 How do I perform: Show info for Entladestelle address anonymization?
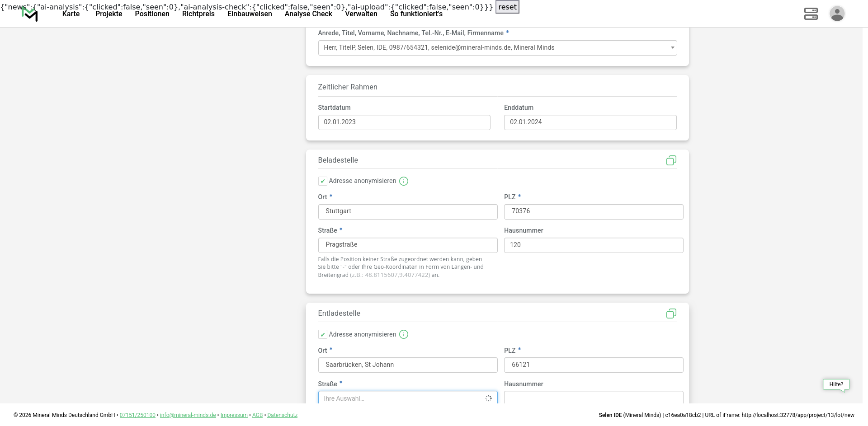(404, 334)
